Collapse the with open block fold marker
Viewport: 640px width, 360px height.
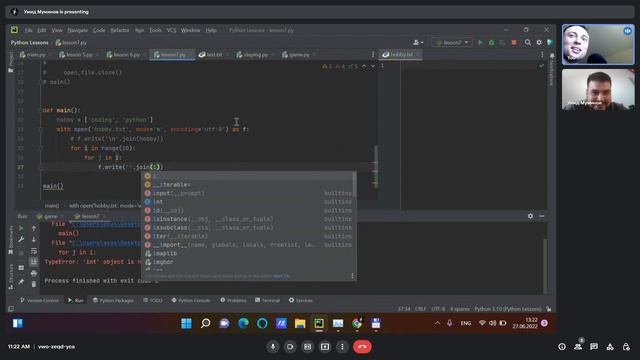[40, 129]
